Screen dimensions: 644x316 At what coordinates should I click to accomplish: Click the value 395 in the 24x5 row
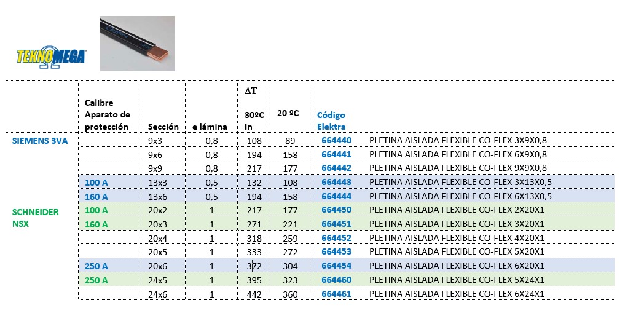click(254, 280)
